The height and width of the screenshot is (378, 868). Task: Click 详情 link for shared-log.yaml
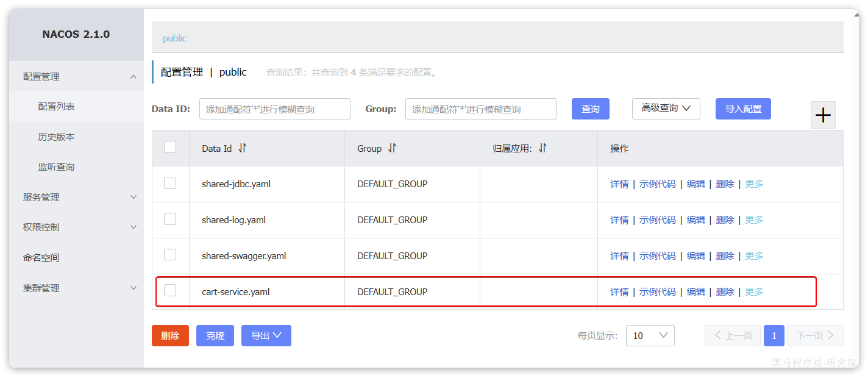[x=619, y=220]
